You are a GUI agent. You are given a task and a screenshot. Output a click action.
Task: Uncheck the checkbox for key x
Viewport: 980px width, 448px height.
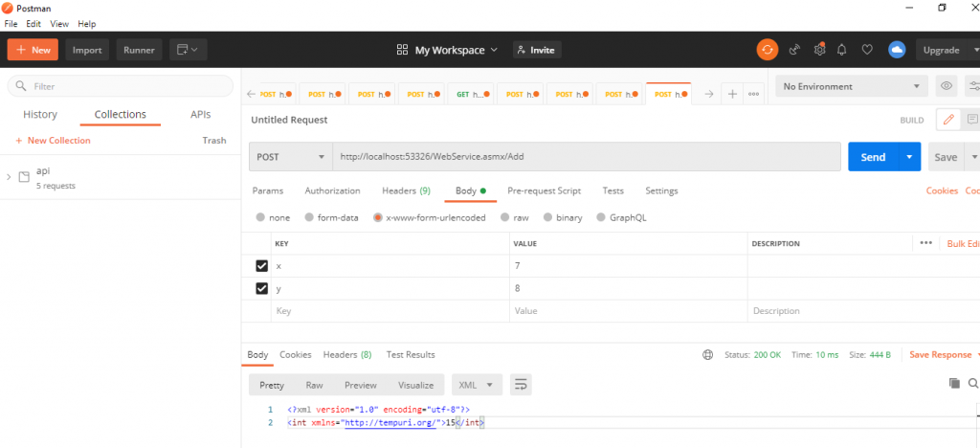(x=262, y=265)
